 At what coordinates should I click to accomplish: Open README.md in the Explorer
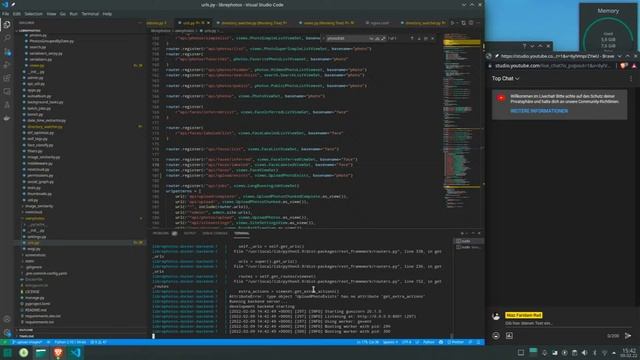36,310
